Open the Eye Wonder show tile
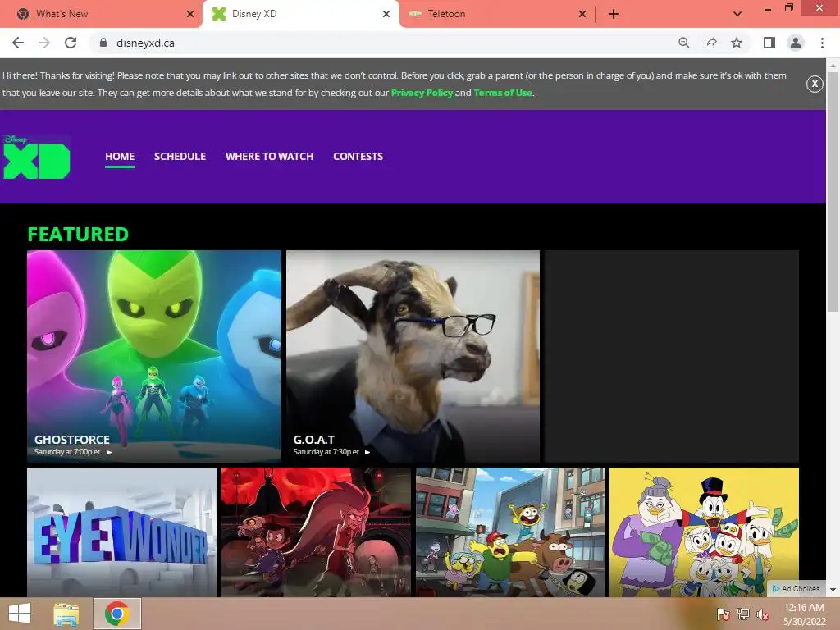 121,532
